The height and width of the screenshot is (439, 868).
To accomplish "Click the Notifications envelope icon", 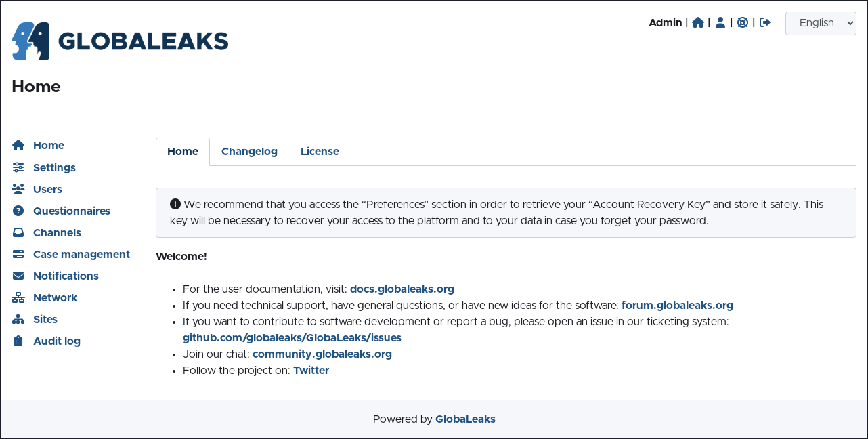I will 18,276.
